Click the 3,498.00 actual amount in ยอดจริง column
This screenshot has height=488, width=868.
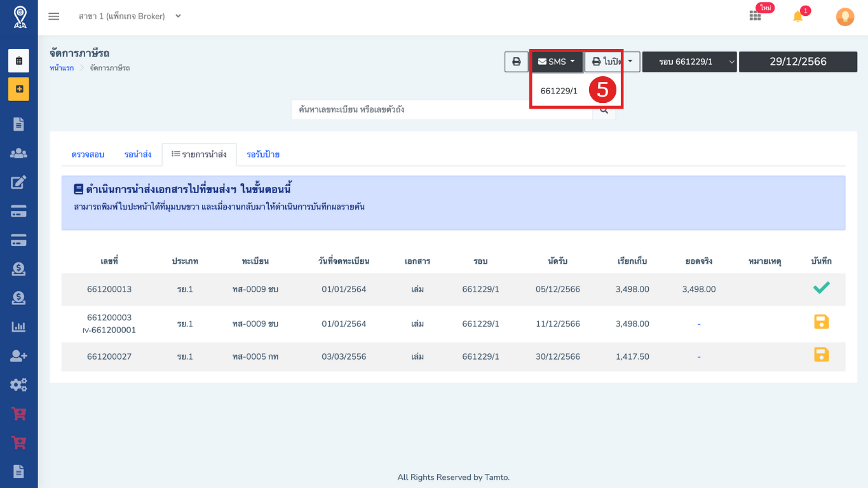[x=699, y=289]
